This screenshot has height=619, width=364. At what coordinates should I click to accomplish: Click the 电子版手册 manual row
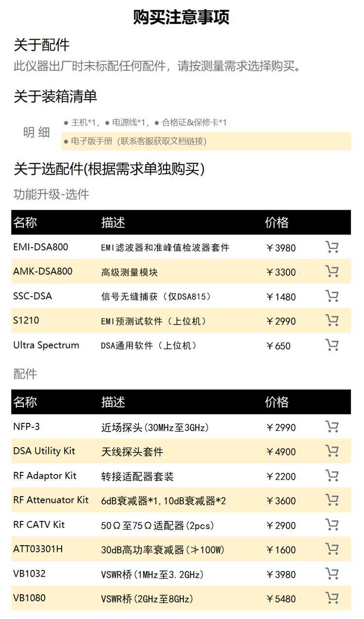(x=206, y=141)
